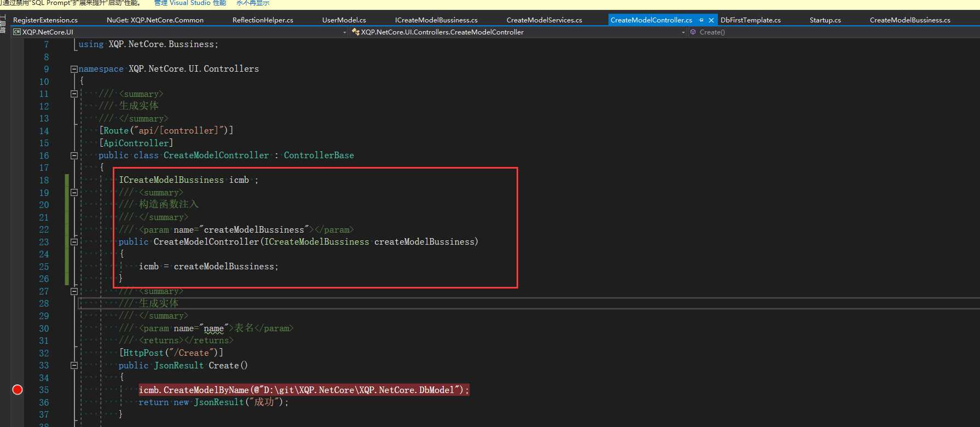Viewport: 980px width, 427px height.
Task: Collapse the summary comment on line 11
Action: click(74, 94)
